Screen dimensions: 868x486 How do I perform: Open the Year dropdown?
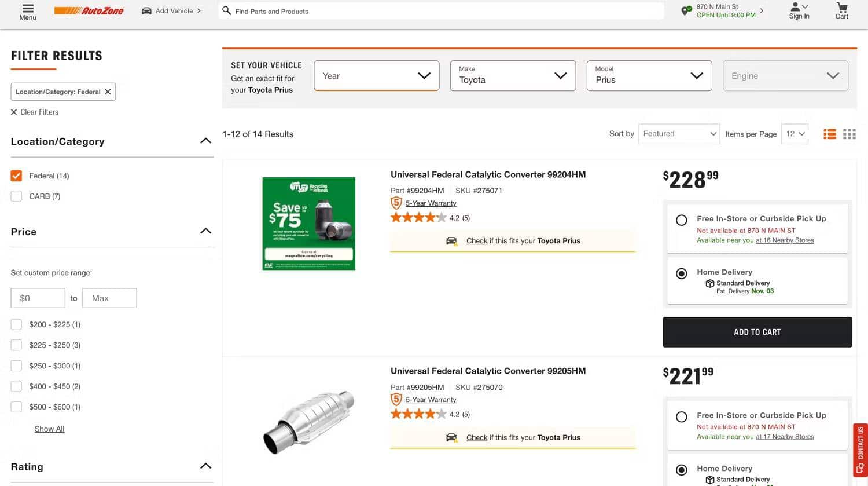[x=376, y=76]
